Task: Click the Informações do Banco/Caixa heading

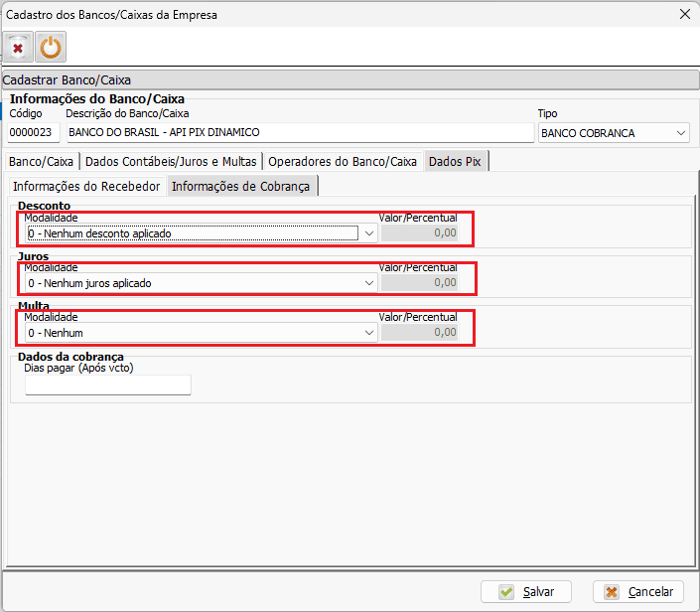Action: [x=97, y=98]
